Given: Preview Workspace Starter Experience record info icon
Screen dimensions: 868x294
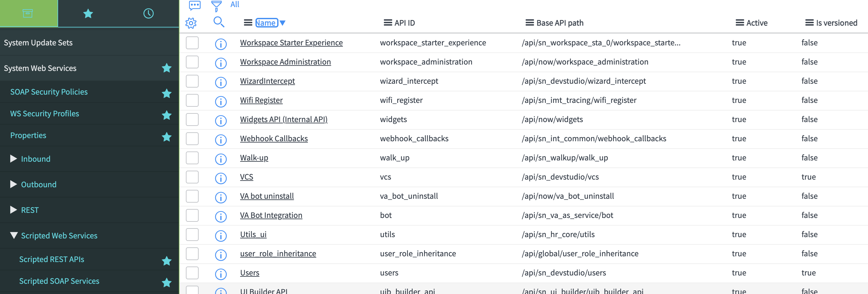Looking at the screenshot, I should [221, 44].
